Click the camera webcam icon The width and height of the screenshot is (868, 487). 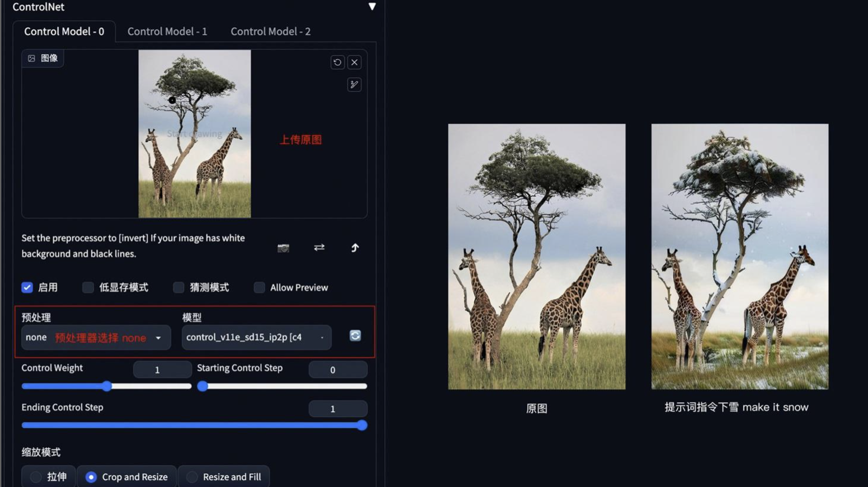(x=283, y=248)
